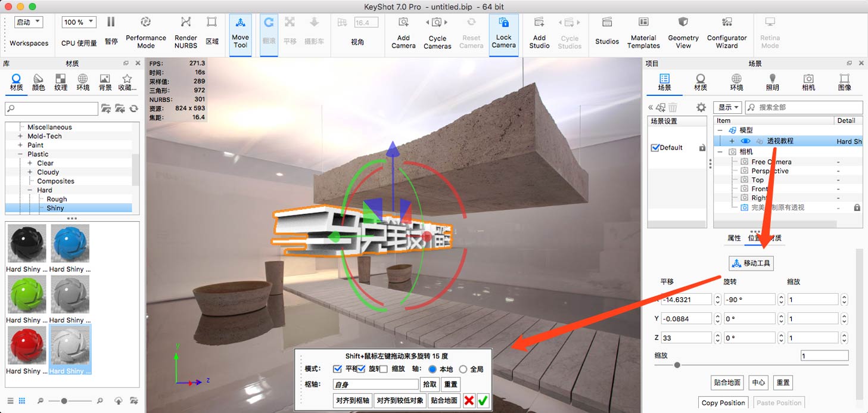
Task: Enable the 缩放 scale mode checkbox
Action: (384, 369)
